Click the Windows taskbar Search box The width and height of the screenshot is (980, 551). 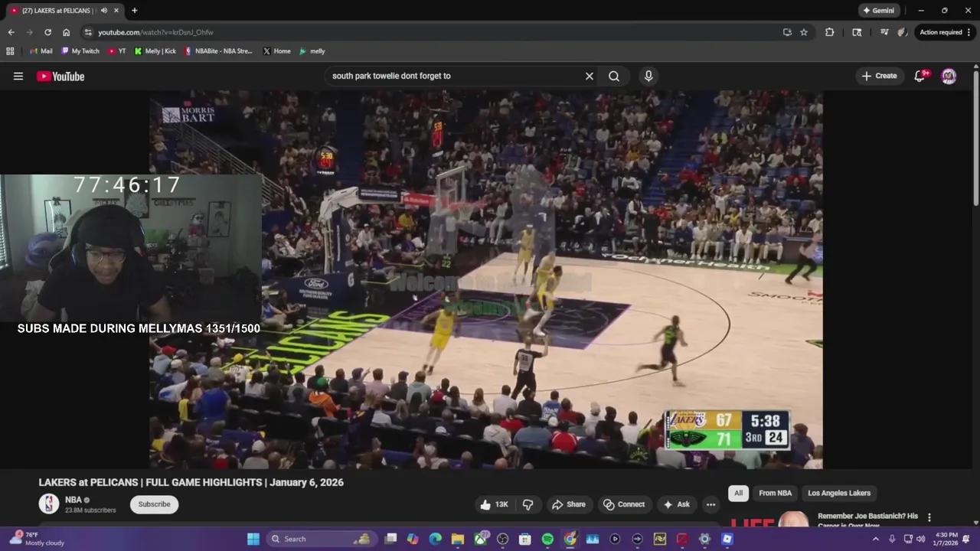click(323, 539)
